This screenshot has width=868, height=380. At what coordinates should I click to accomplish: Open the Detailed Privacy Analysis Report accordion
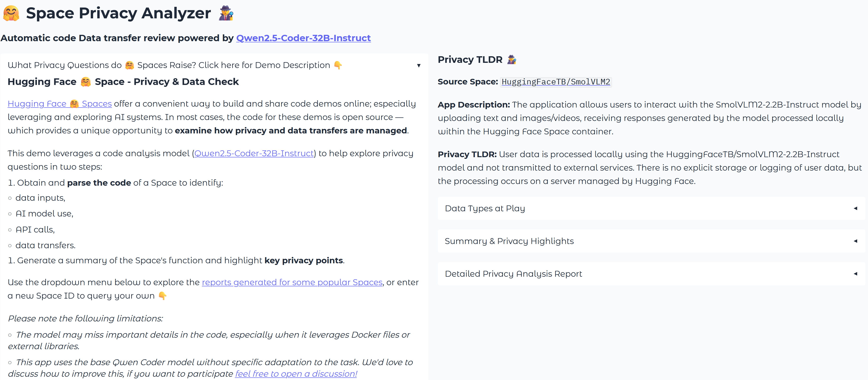click(855, 274)
